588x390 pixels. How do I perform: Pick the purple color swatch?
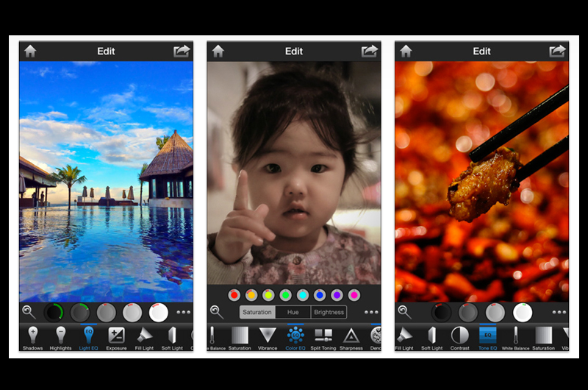pos(337,295)
